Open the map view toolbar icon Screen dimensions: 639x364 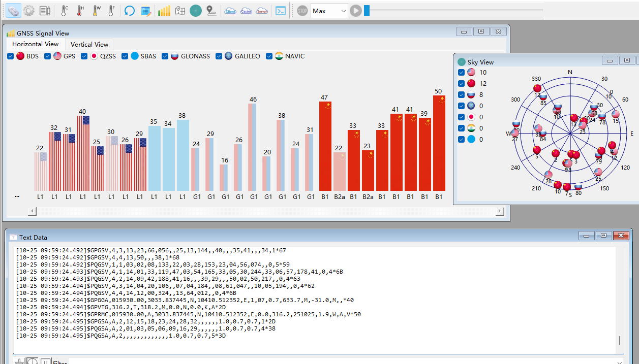tap(179, 11)
